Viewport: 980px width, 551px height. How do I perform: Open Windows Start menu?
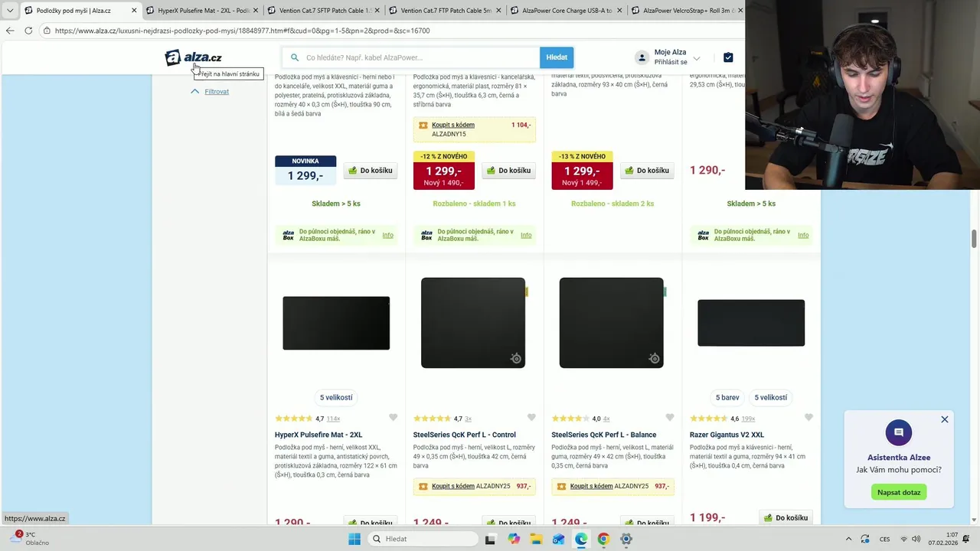click(x=354, y=539)
